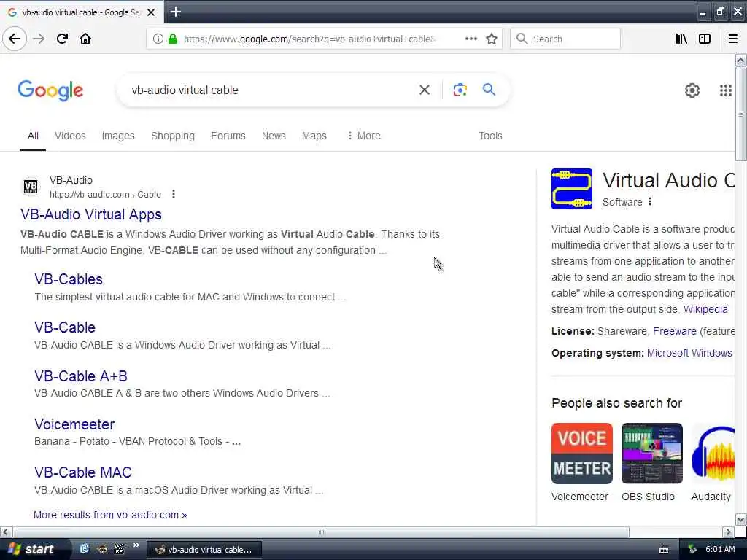Switch to the Videos results tab
The height and width of the screenshot is (560, 747).
[70, 136]
